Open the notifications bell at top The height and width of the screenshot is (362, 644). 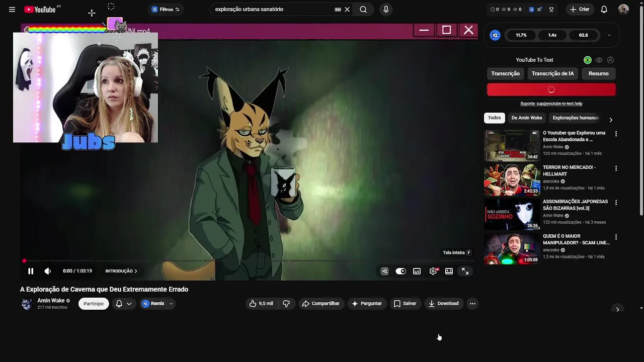click(604, 10)
